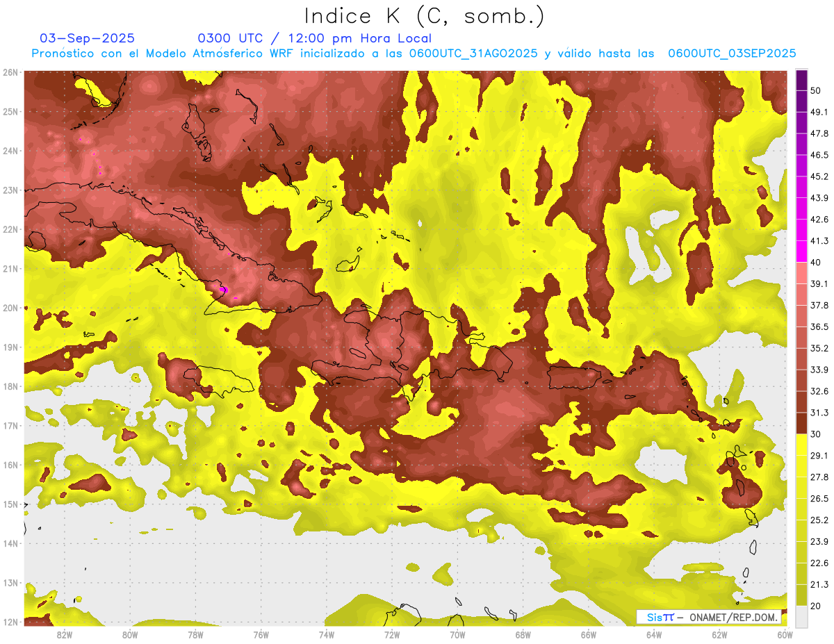Click the colorbar label "23.9"
This screenshot has width=834, height=644.
(x=819, y=541)
